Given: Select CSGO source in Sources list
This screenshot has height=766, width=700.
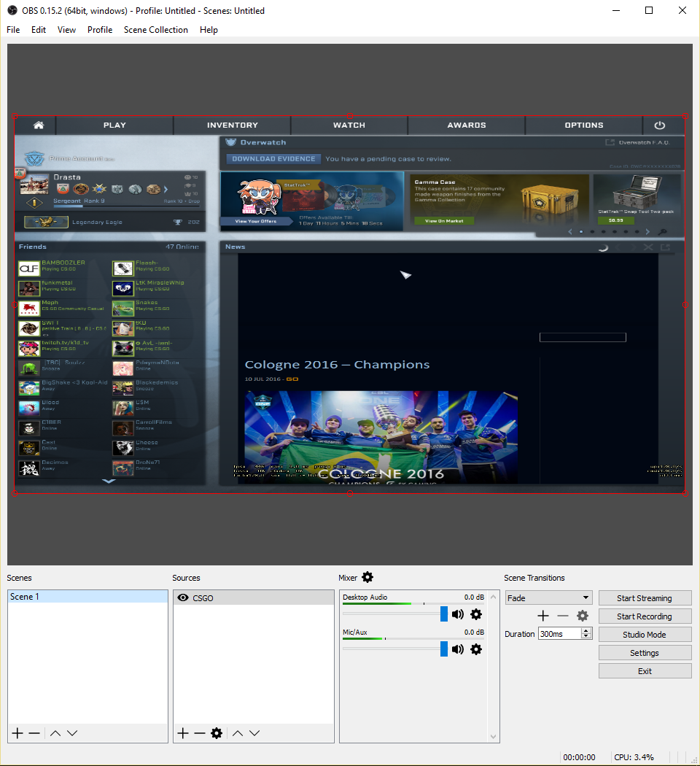Looking at the screenshot, I should [x=254, y=597].
